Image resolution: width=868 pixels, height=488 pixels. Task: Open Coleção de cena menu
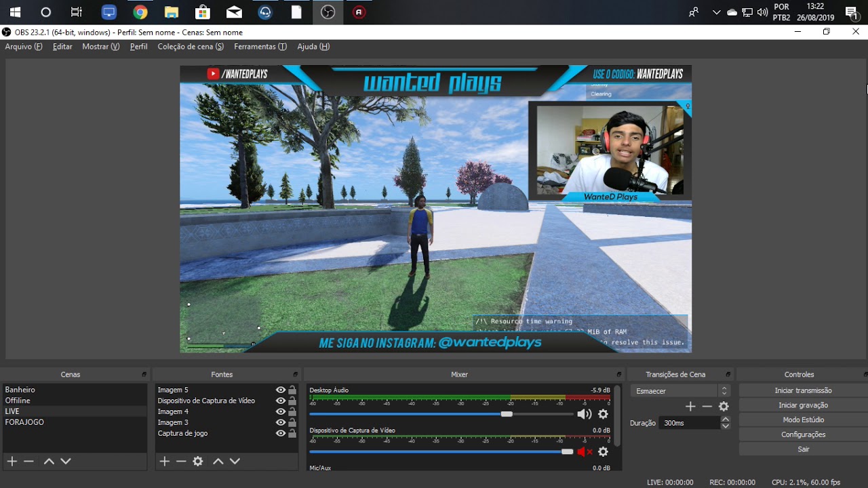pos(191,47)
